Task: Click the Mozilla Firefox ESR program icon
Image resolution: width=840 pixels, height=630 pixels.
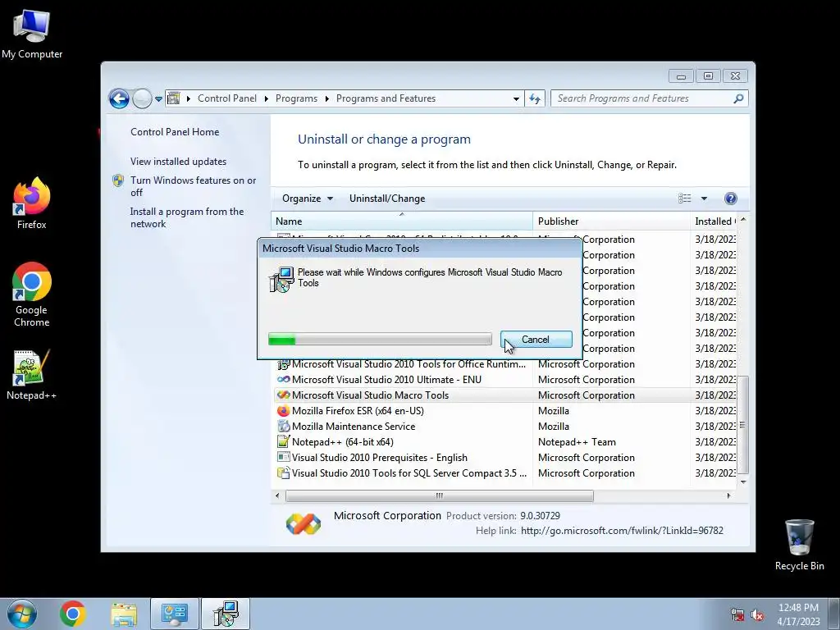Action: click(283, 411)
